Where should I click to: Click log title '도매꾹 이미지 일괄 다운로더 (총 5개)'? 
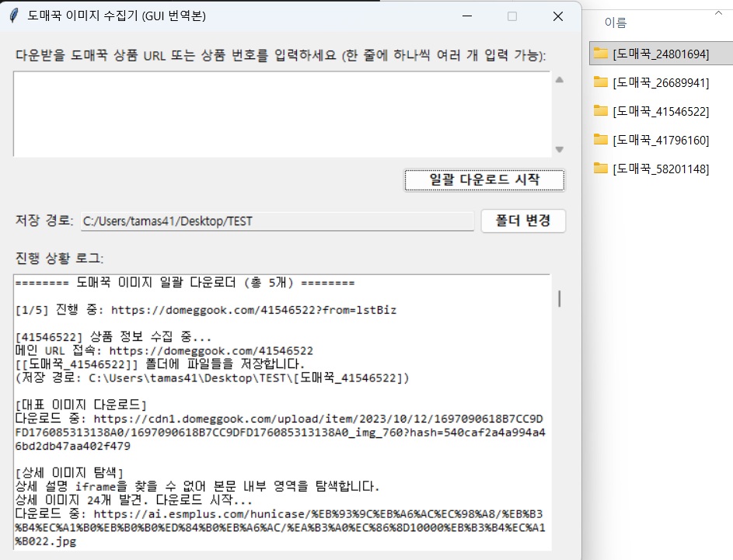[185, 283]
